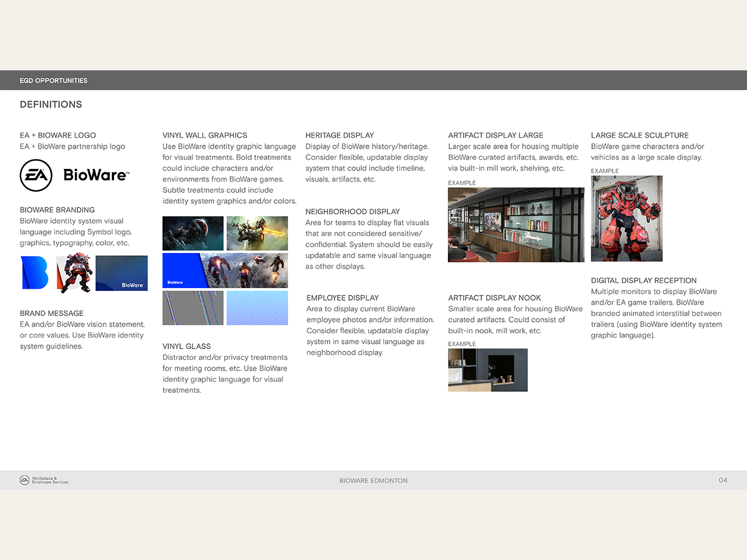
Task: Open the shelving artifact display example photo
Action: tap(516, 225)
